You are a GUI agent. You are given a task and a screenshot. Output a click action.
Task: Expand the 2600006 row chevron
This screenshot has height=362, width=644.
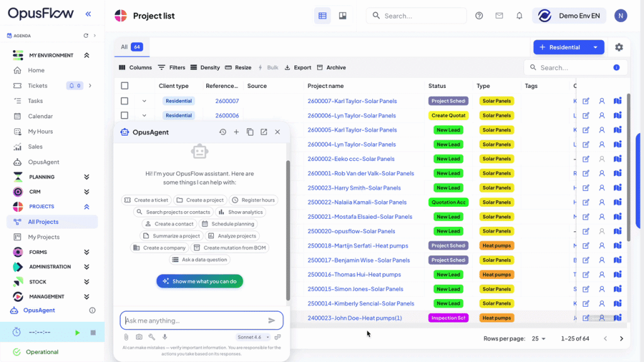(x=144, y=116)
